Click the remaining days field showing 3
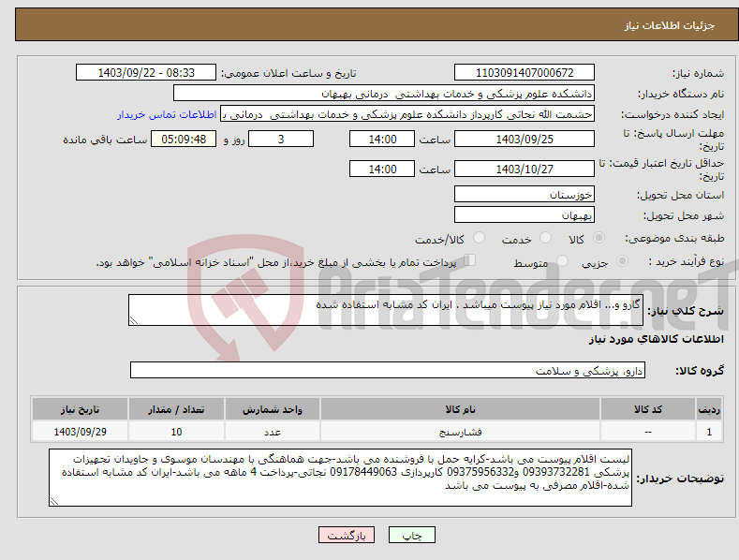Image resolution: width=739 pixels, height=560 pixels. pos(281,139)
